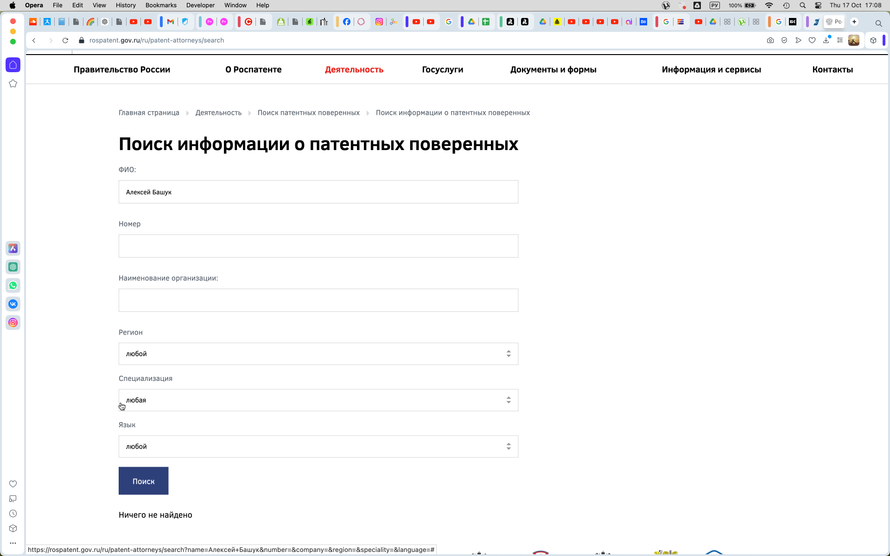Open History clock in the sidebar
Viewport: 890px width, 556px height.
13,513
